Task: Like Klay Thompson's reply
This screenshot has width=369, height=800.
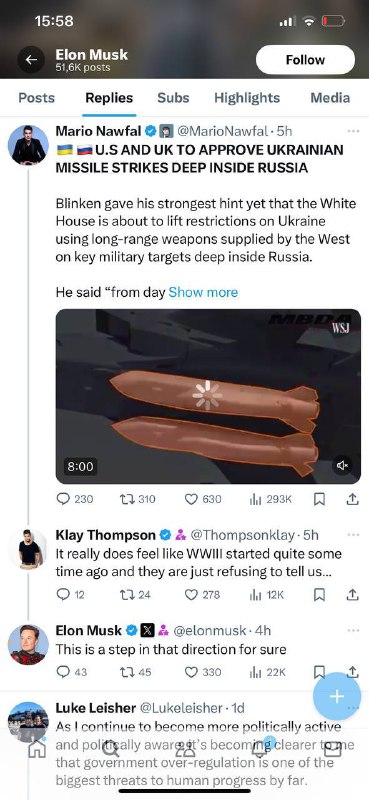Action: 202,594
